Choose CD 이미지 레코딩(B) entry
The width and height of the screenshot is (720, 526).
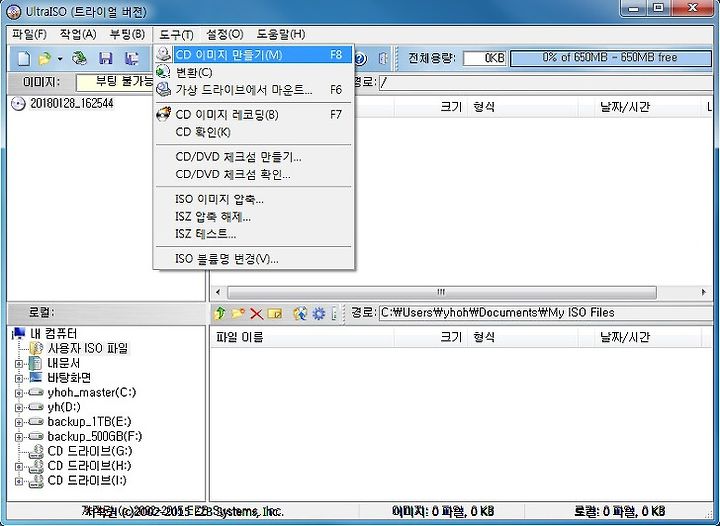(254, 114)
